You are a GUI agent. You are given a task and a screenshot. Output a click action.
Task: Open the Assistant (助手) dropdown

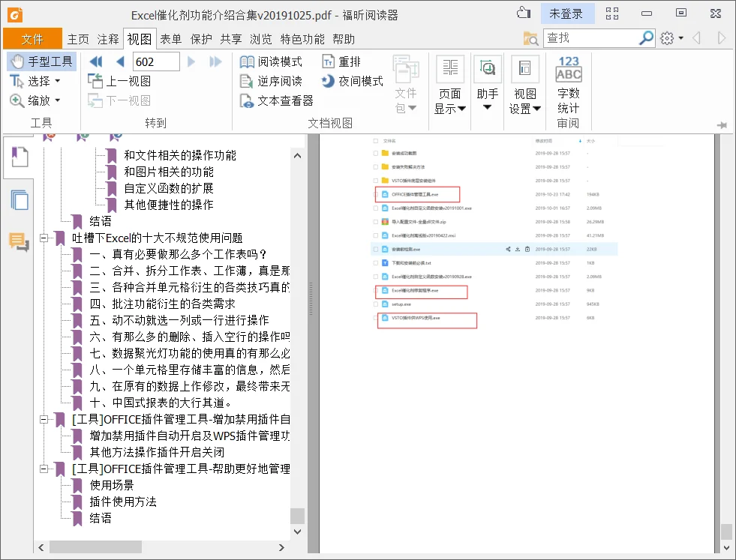(x=487, y=83)
